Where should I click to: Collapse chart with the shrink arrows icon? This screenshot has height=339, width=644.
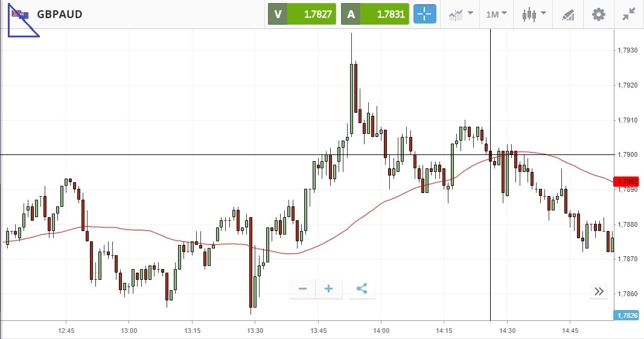pyautogui.click(x=629, y=14)
